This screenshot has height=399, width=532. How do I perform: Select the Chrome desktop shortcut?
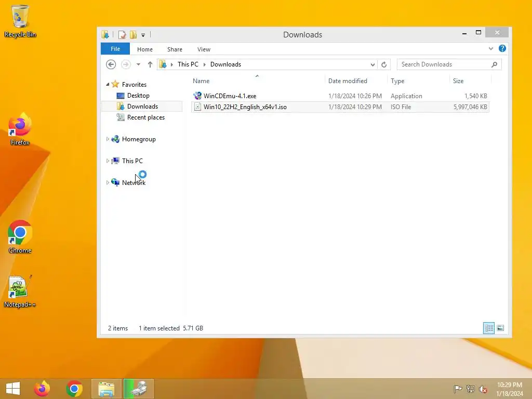pos(20,237)
